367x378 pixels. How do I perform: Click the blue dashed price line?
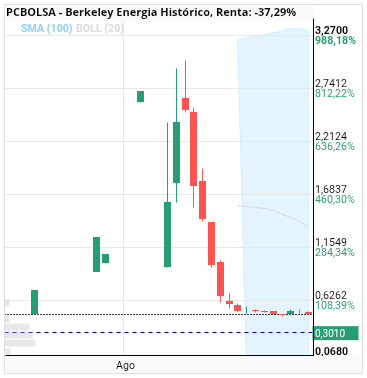[159, 332]
